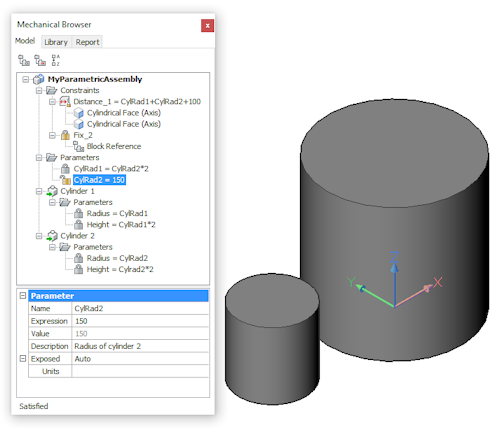
Task: Click the MyParametricAssembly cube icon
Action: click(x=39, y=79)
